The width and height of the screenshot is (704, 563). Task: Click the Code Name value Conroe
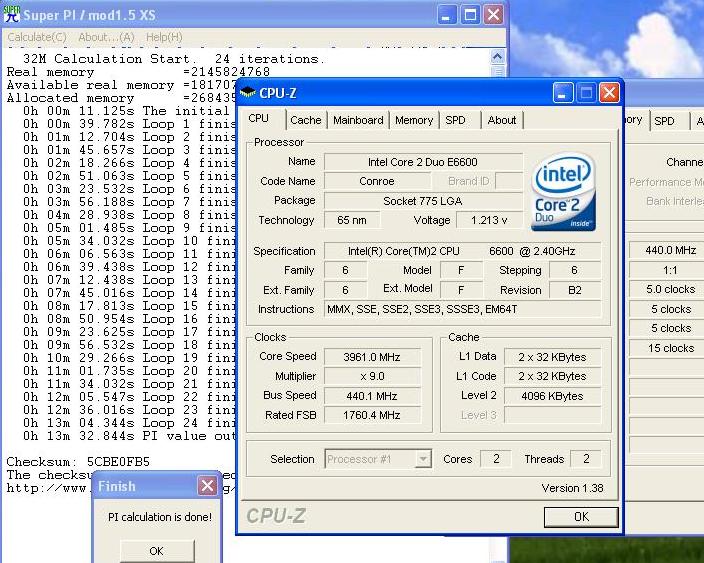click(x=377, y=181)
